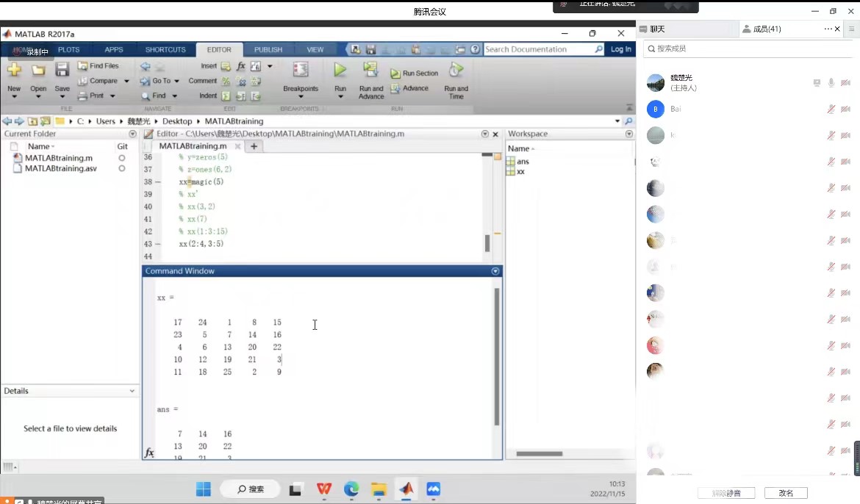Click the Run Section button
The height and width of the screenshot is (504, 860).
click(x=415, y=73)
